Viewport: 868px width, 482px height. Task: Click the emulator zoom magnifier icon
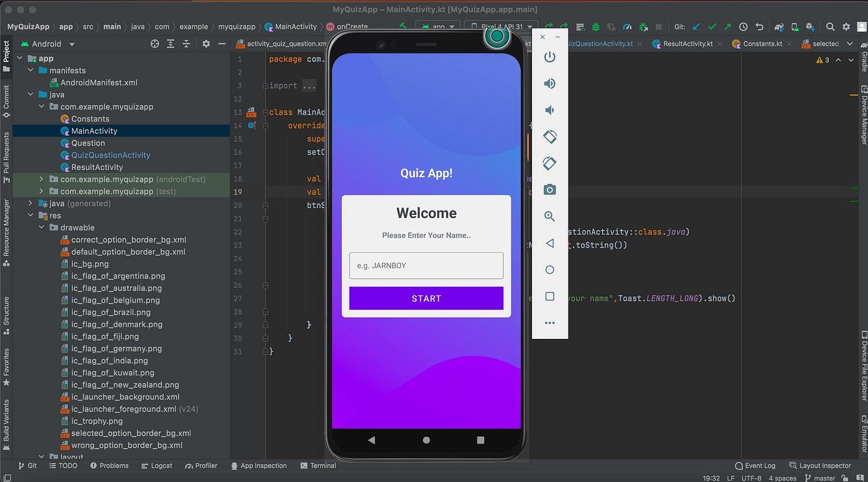[x=549, y=216]
